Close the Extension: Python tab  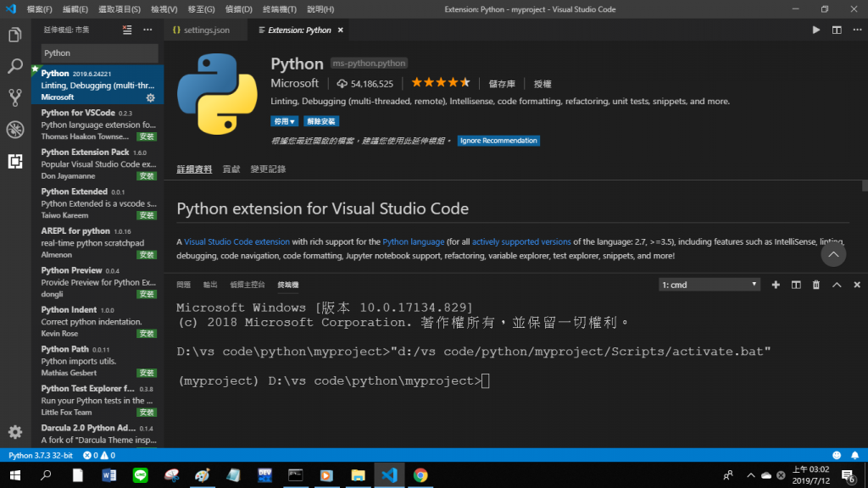coord(341,30)
